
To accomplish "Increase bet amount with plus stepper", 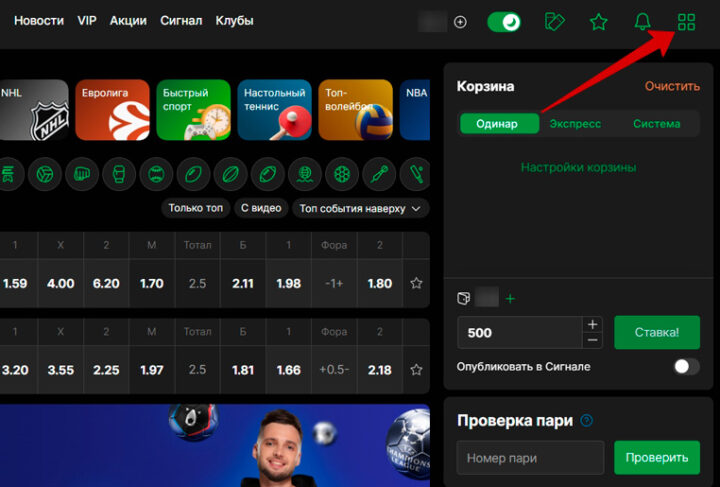I will click(592, 324).
